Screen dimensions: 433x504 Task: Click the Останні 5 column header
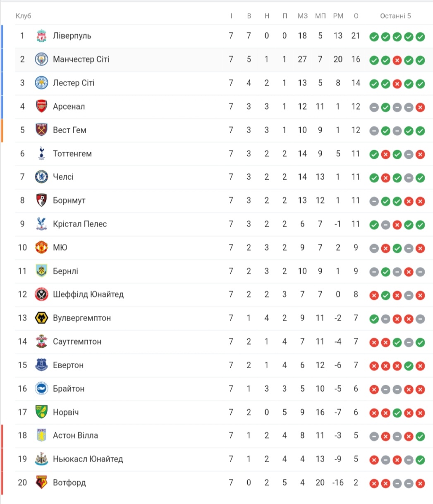pyautogui.click(x=395, y=16)
